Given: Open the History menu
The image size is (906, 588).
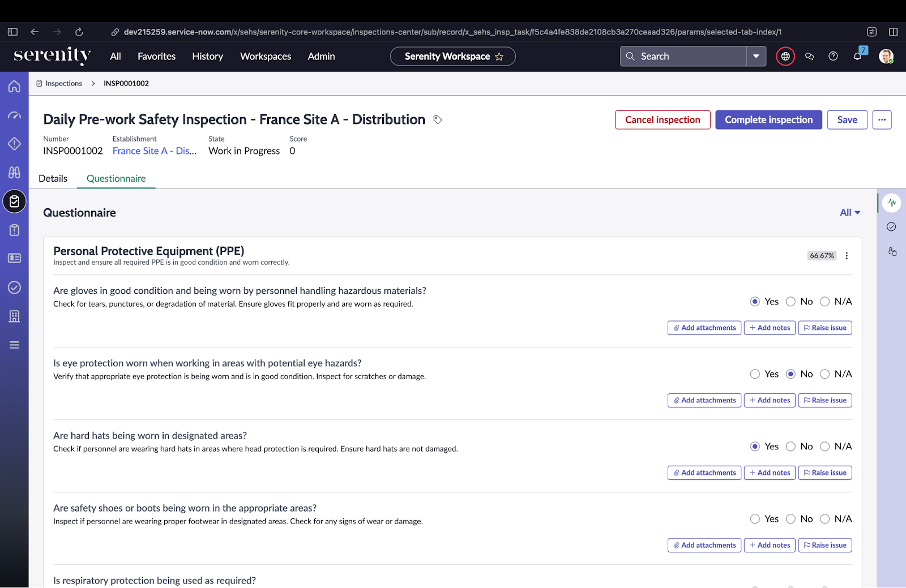Looking at the screenshot, I should pos(207,57).
